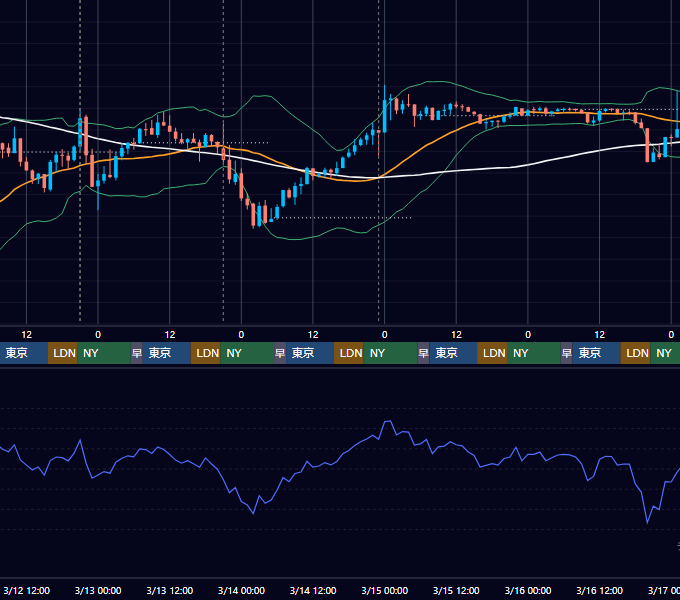680x600 pixels.
Task: Click the 3/15 00:00 date label
Action: 385,590
